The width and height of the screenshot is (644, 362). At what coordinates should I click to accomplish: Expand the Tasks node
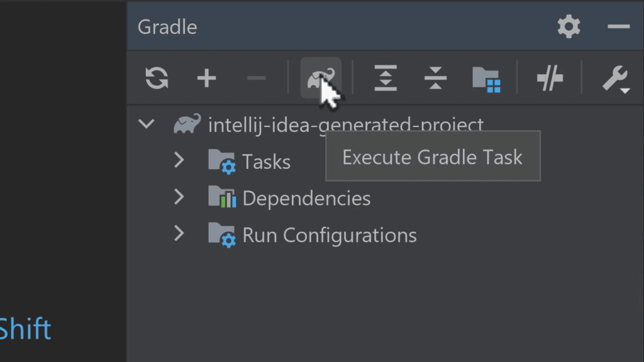(x=179, y=160)
